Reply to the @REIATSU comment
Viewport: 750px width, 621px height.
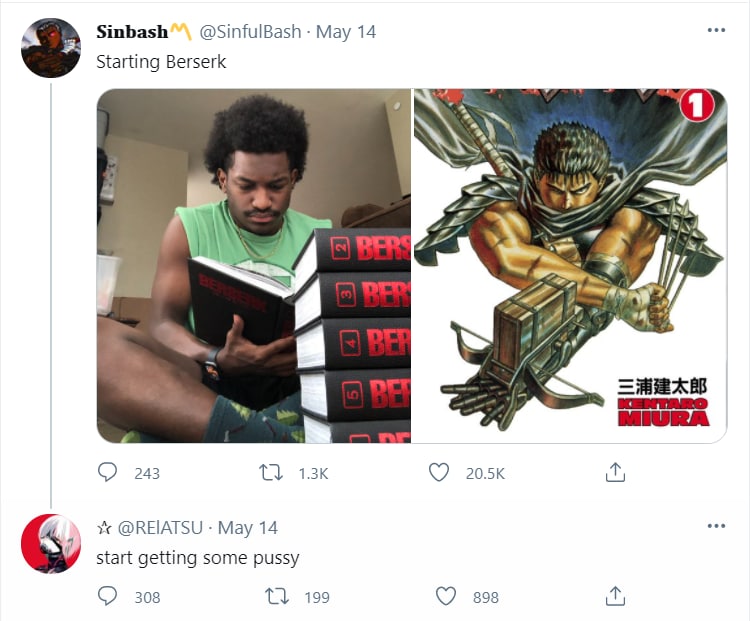point(107,596)
